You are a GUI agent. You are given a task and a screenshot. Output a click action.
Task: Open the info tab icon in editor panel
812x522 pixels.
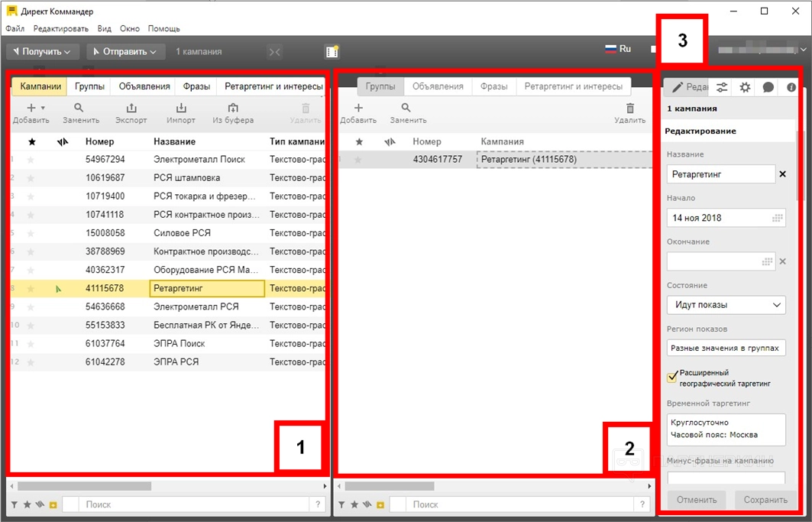(x=791, y=88)
